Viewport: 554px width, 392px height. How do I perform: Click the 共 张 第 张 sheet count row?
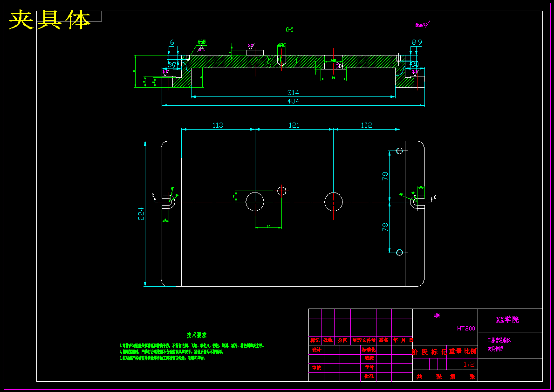tap(445, 377)
